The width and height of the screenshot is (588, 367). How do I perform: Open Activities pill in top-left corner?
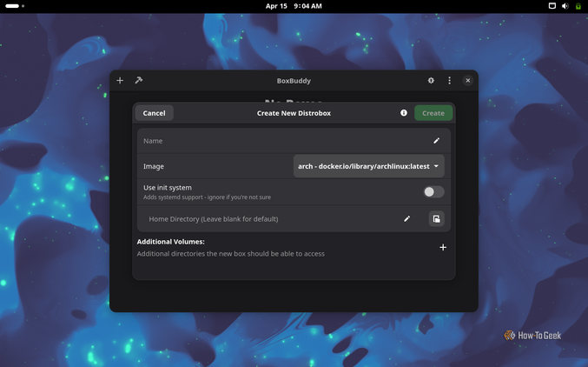[15, 6]
